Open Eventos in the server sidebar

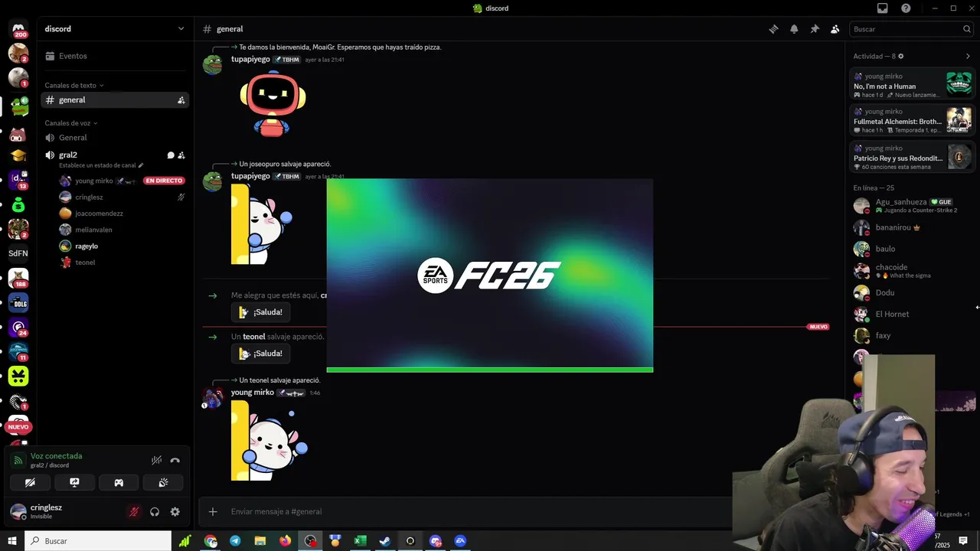pyautogui.click(x=115, y=56)
